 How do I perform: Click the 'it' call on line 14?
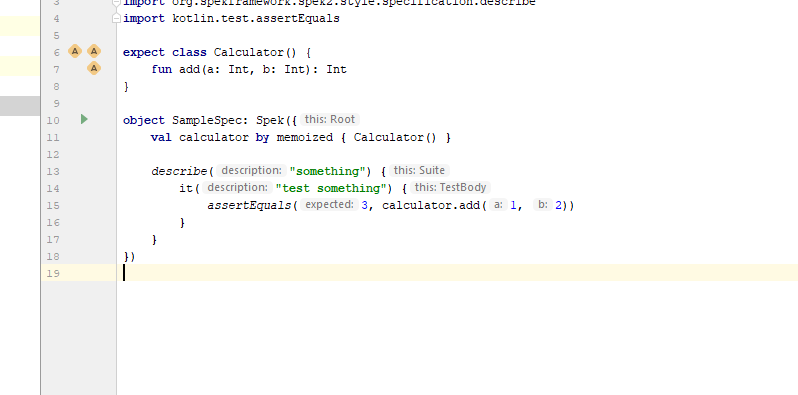click(x=186, y=188)
